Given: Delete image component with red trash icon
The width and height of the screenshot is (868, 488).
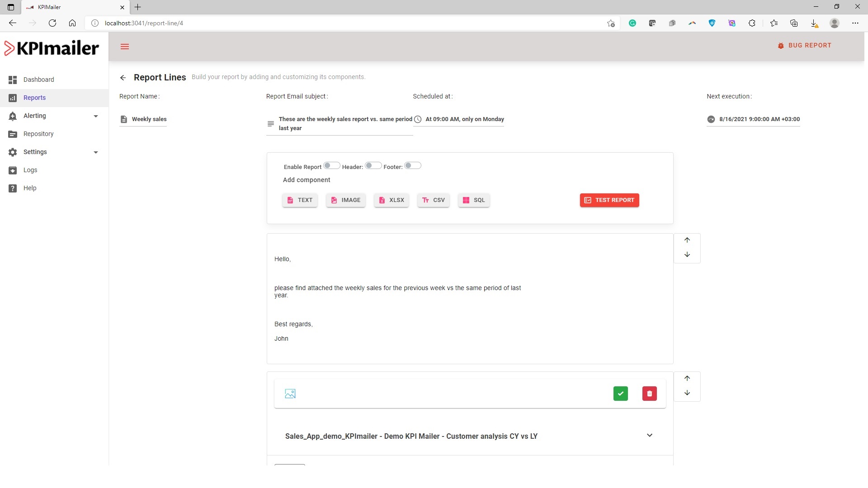Looking at the screenshot, I should tap(649, 394).
